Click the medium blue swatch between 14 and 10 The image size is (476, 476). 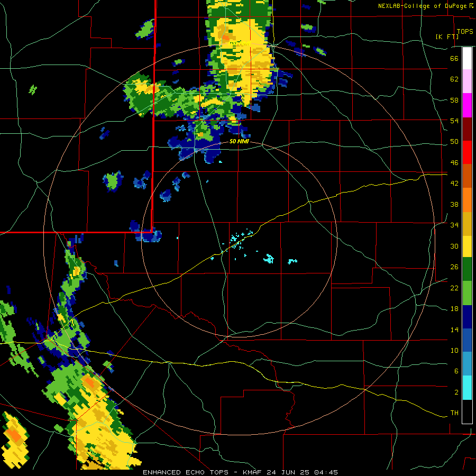pos(467,340)
